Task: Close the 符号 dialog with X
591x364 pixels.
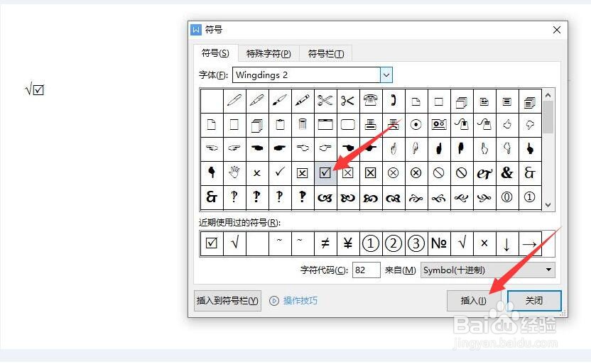Action: click(x=557, y=30)
